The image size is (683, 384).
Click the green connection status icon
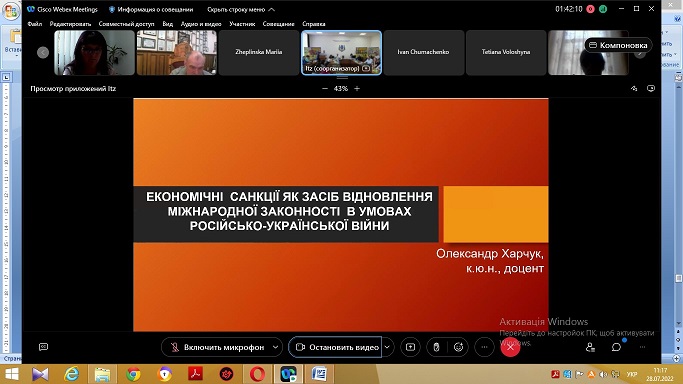(x=603, y=9)
